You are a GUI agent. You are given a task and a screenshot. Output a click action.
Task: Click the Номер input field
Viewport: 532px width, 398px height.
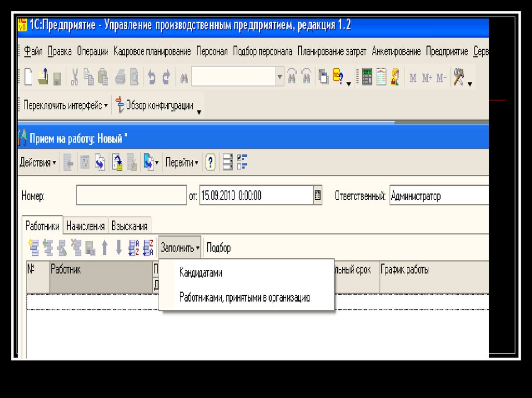point(131,196)
